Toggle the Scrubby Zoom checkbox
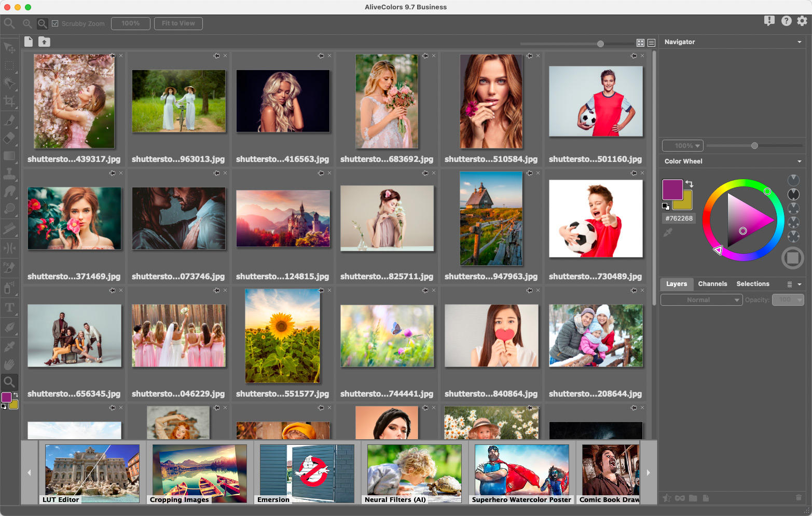The height and width of the screenshot is (516, 812). (55, 23)
